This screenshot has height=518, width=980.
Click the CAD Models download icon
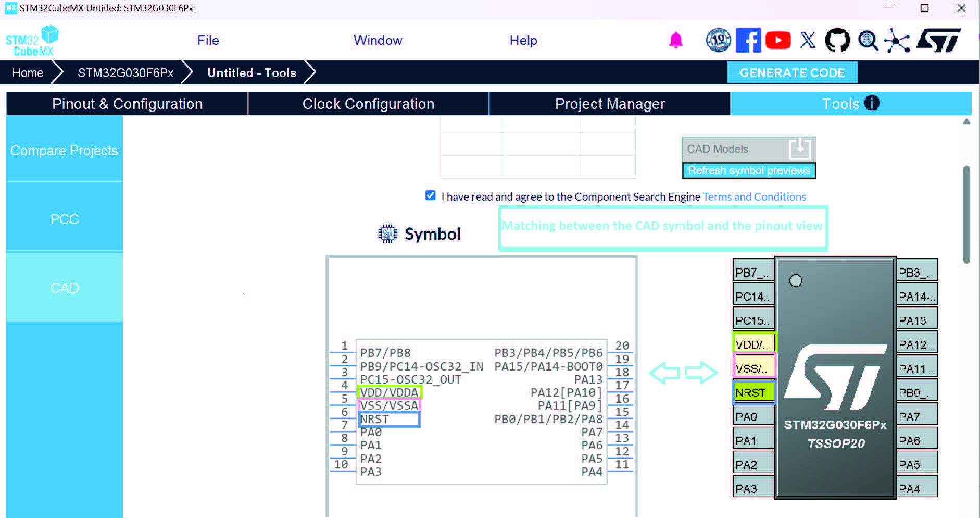[800, 149]
